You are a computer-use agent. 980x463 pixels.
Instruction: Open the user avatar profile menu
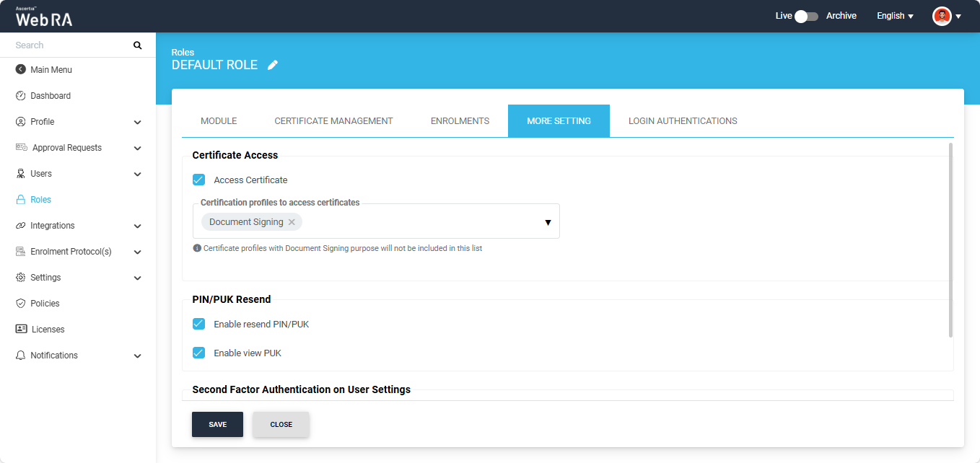(x=942, y=16)
